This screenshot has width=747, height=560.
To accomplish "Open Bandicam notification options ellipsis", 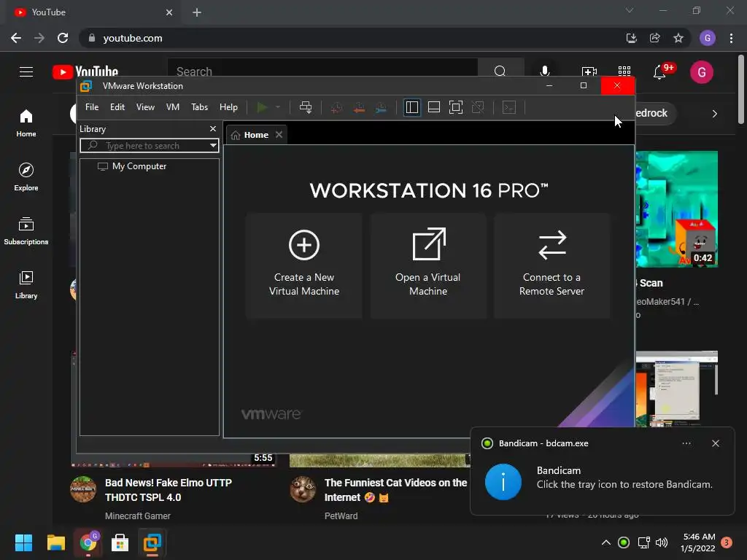I will [686, 443].
